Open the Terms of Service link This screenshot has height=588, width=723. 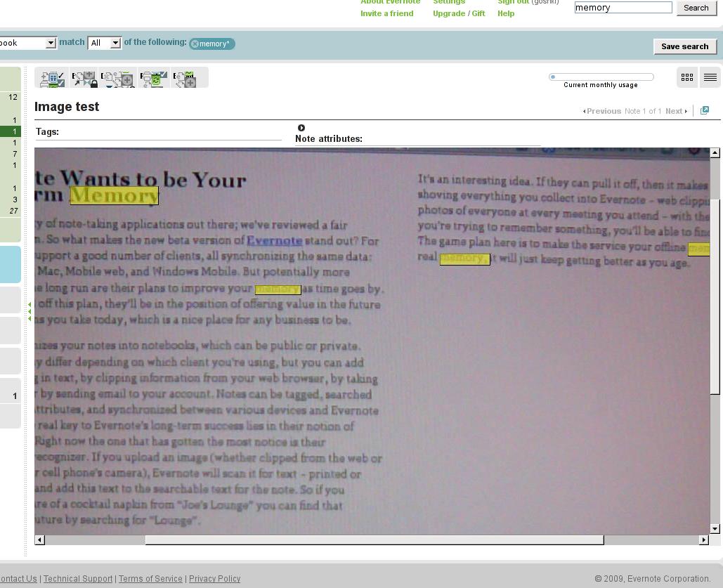click(150, 579)
